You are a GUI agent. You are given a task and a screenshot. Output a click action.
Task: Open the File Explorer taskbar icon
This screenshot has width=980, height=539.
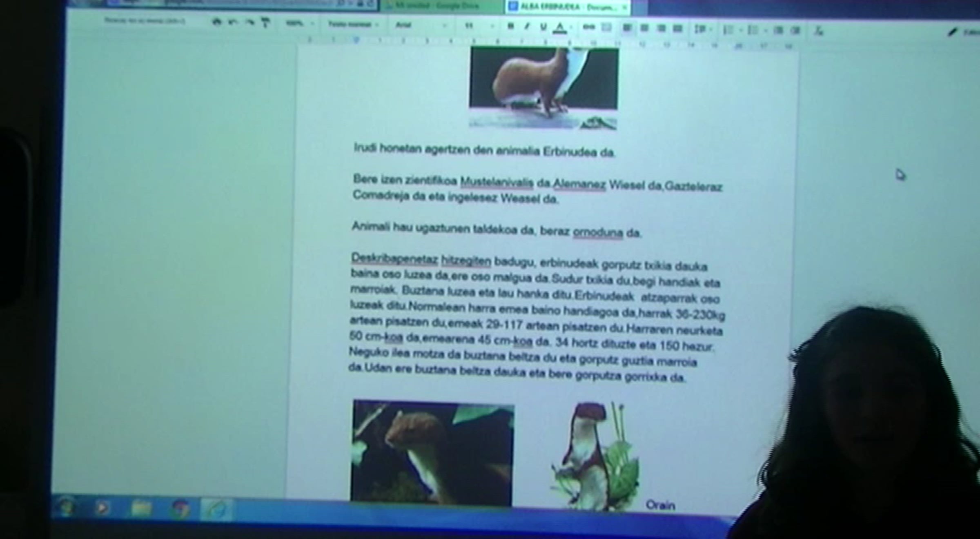tap(142, 509)
